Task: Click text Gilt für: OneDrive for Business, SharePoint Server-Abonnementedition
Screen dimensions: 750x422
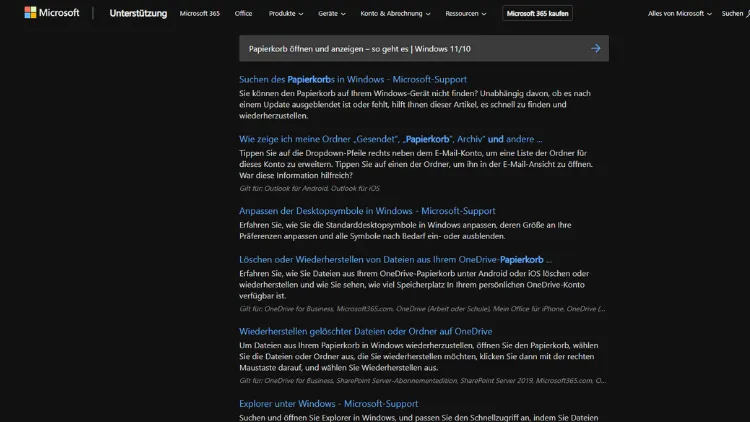Action: tap(423, 381)
